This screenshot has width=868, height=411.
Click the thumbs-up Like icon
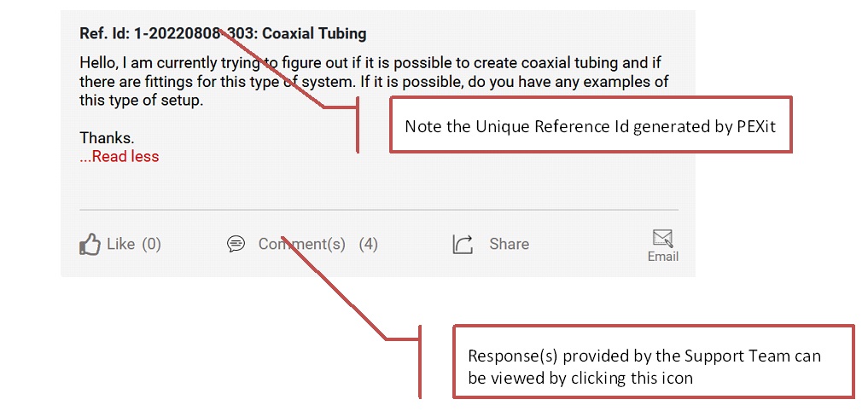click(90, 244)
